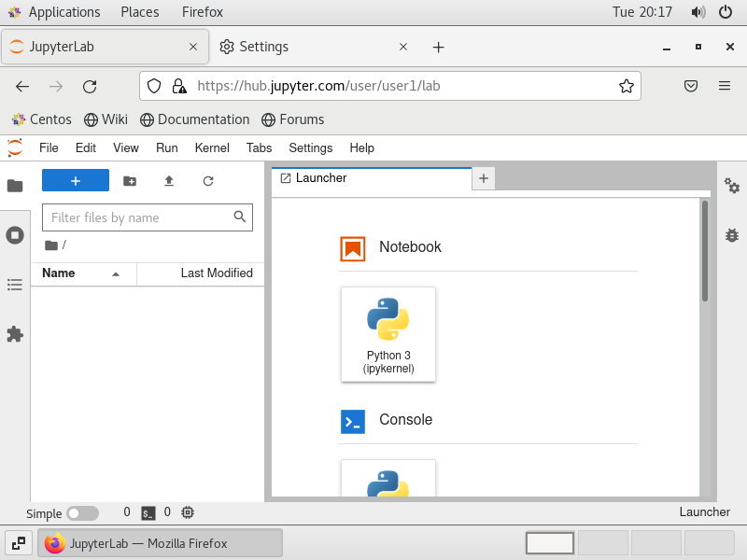747x560 pixels.
Task: Open the Wiki bookmark
Action: tap(106, 119)
